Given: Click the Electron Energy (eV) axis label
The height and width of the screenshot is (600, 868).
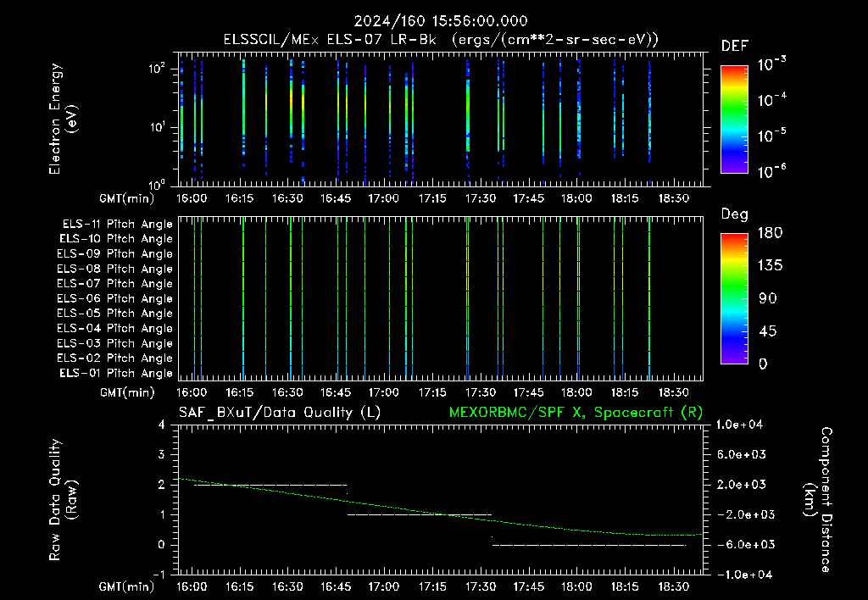Looking at the screenshot, I should pos(63,119).
